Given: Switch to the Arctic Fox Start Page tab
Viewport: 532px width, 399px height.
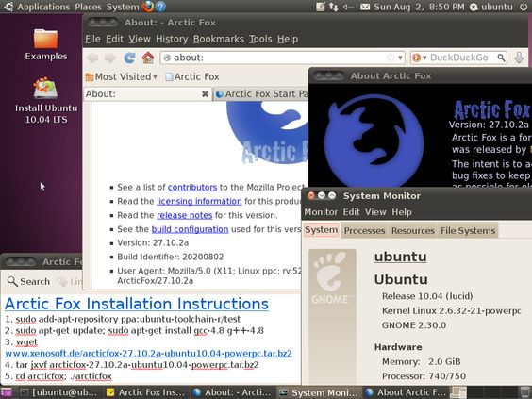Looking at the screenshot, I should click(261, 94).
